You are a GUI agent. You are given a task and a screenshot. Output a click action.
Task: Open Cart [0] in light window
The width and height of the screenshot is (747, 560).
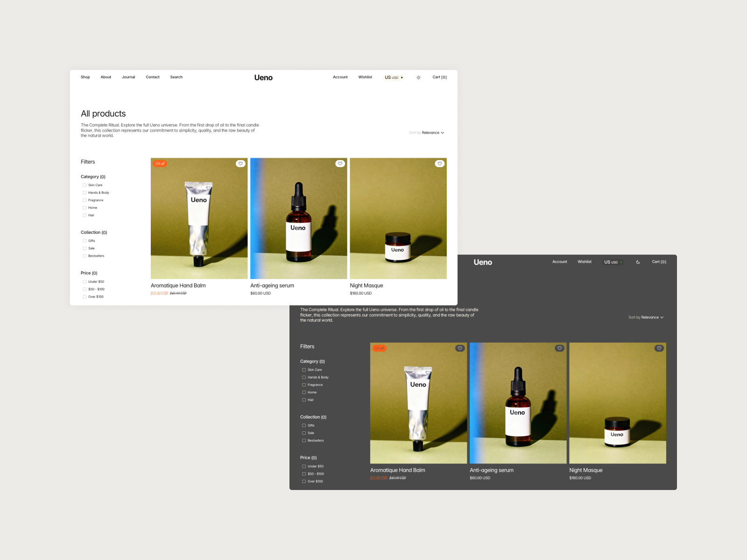(x=439, y=77)
